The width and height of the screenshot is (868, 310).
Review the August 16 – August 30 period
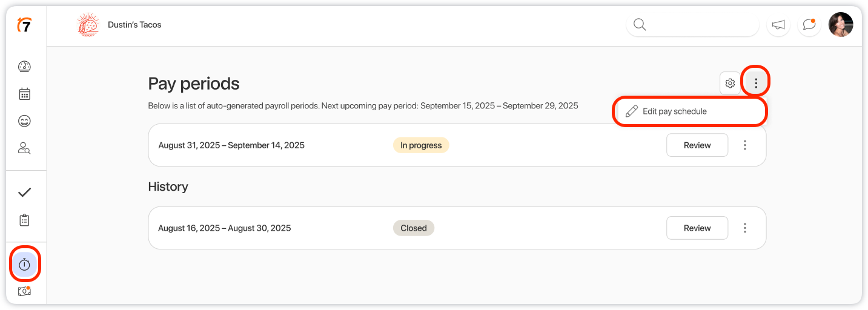click(697, 228)
